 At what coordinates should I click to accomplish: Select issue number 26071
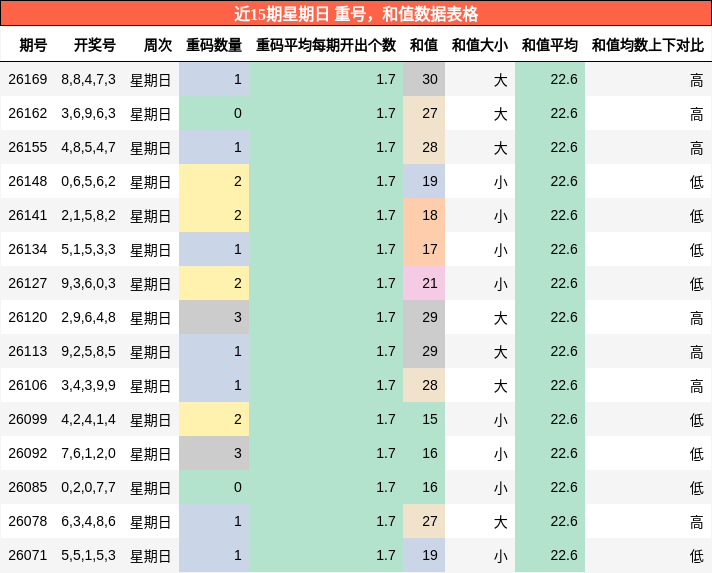tap(28, 555)
